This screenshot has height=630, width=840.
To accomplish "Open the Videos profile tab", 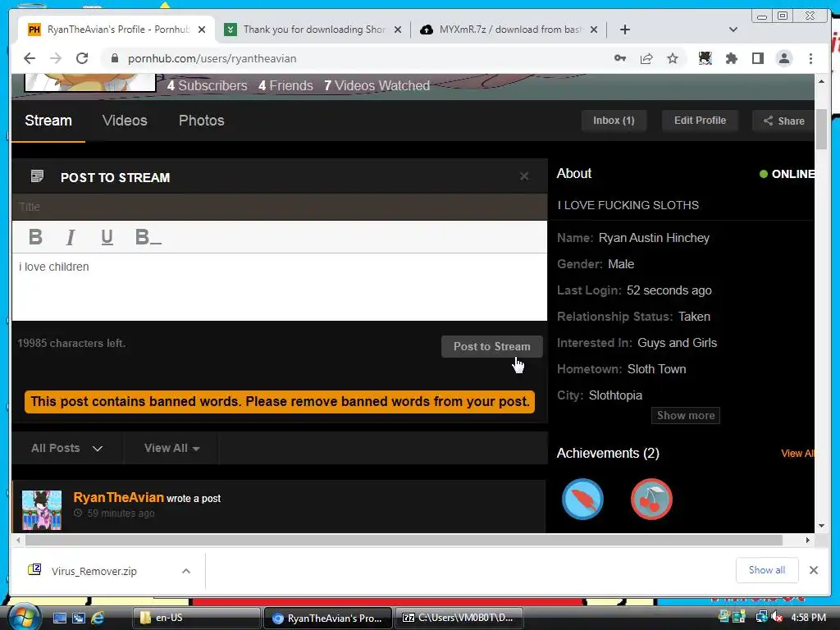I will [125, 121].
